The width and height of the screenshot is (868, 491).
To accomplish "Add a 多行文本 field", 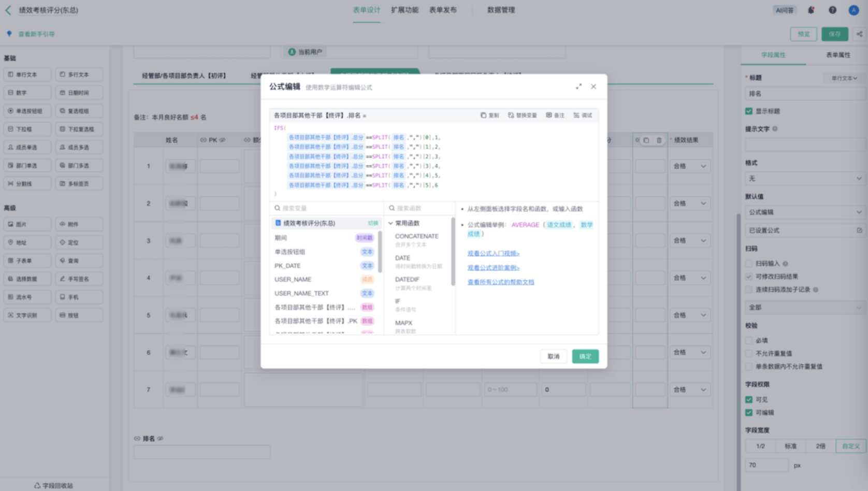I will tap(79, 75).
